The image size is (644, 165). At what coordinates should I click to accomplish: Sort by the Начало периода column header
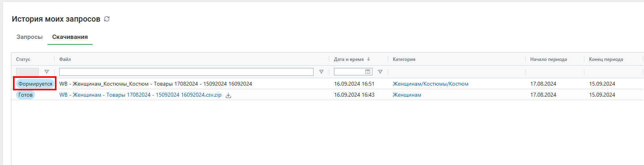coord(549,59)
